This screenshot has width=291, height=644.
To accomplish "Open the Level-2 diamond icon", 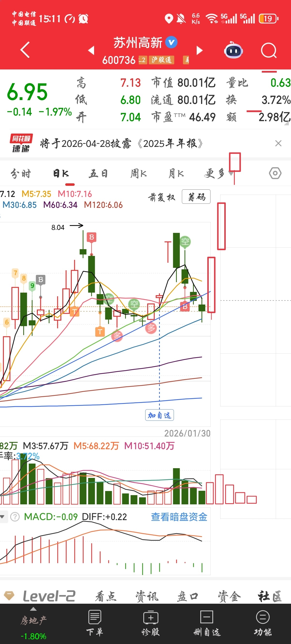I will [x=9, y=595].
